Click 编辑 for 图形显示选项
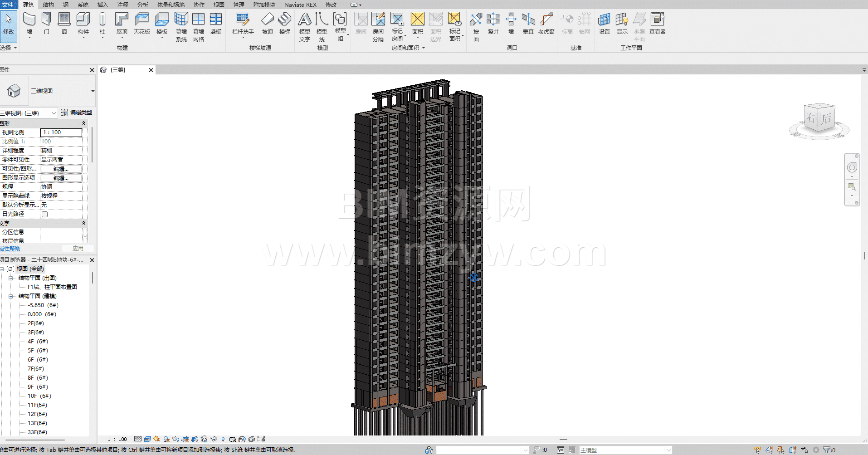 point(61,178)
